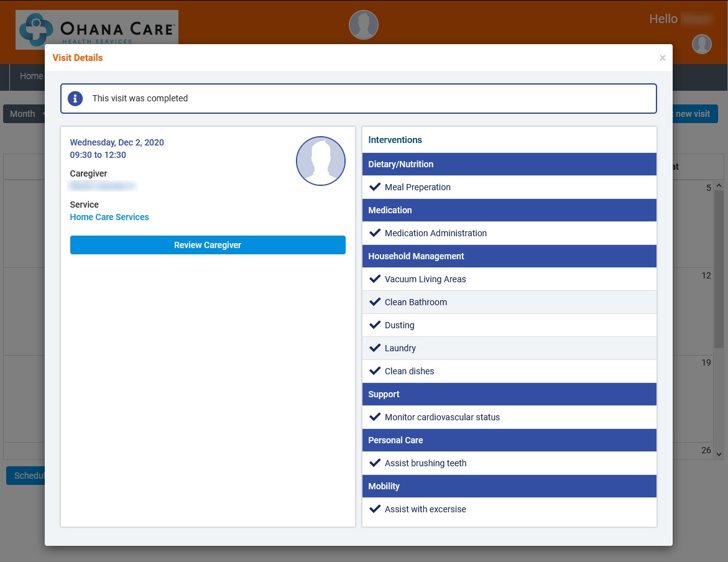
Task: Open the Home Care Services link
Action: pos(109,217)
